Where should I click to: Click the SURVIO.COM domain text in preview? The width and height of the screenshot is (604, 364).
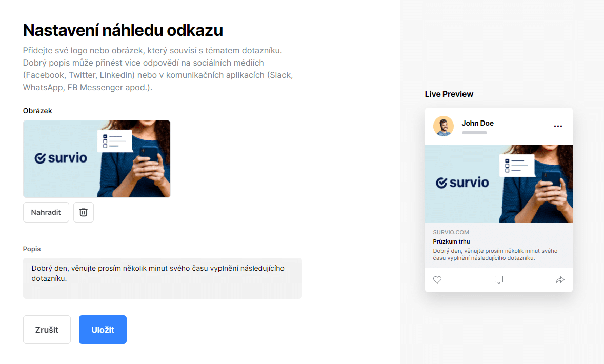point(451,232)
